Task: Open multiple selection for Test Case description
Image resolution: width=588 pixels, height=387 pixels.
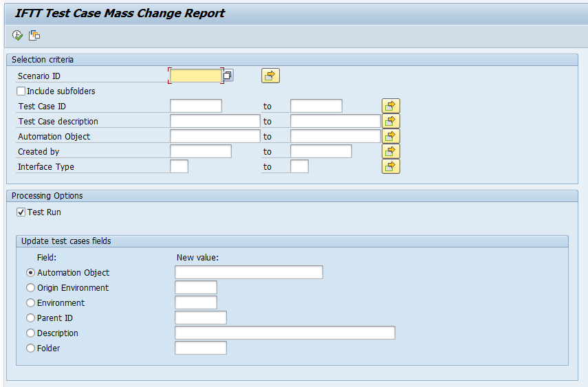Action: point(391,121)
